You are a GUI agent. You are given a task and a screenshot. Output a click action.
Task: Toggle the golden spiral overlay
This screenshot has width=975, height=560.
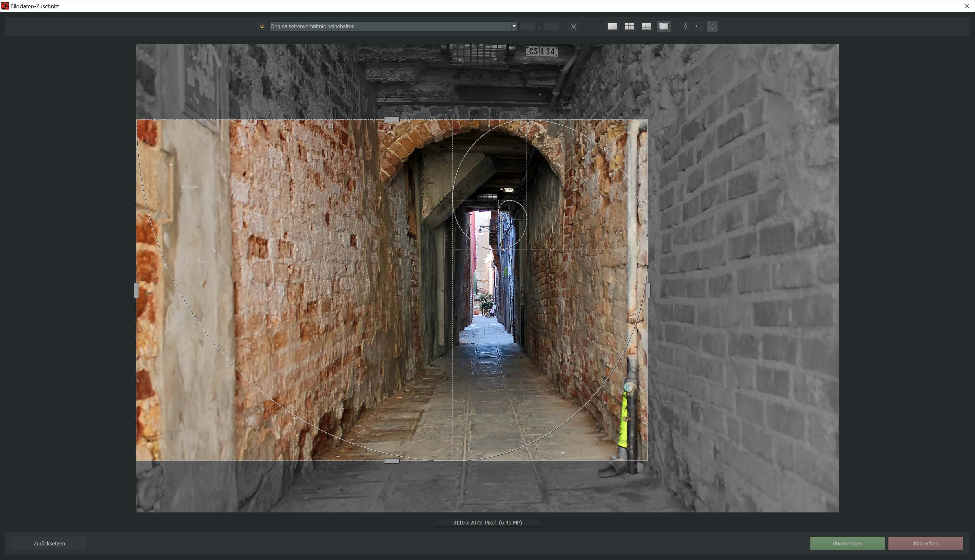coord(664,27)
